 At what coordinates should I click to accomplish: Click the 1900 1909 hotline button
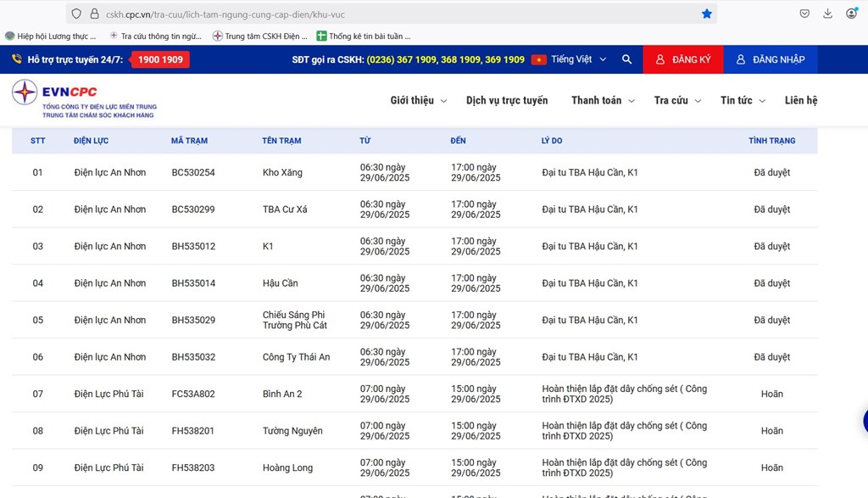tap(159, 59)
